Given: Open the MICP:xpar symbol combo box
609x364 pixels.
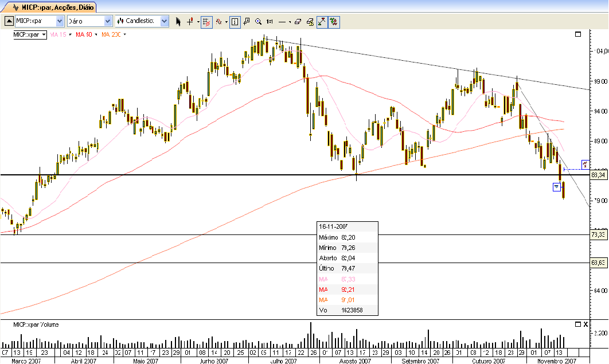Looking at the screenshot, I should [39, 21].
